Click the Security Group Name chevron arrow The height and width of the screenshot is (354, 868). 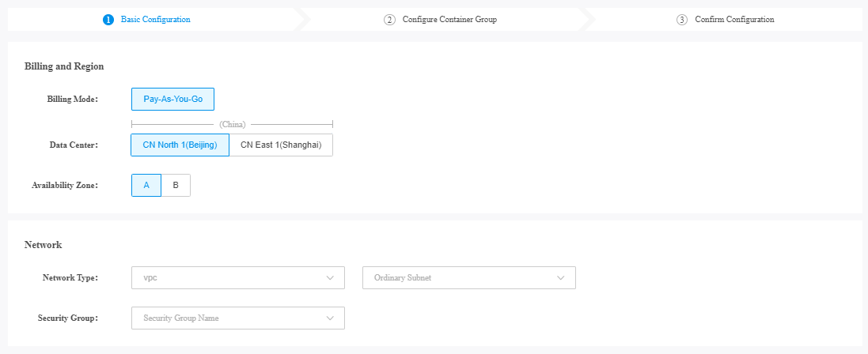coord(331,318)
